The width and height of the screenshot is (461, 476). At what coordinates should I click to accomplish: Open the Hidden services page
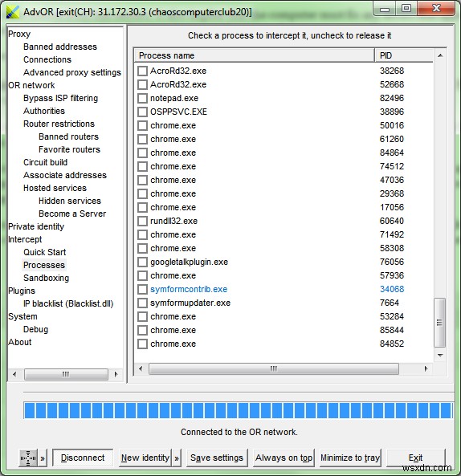coord(70,201)
